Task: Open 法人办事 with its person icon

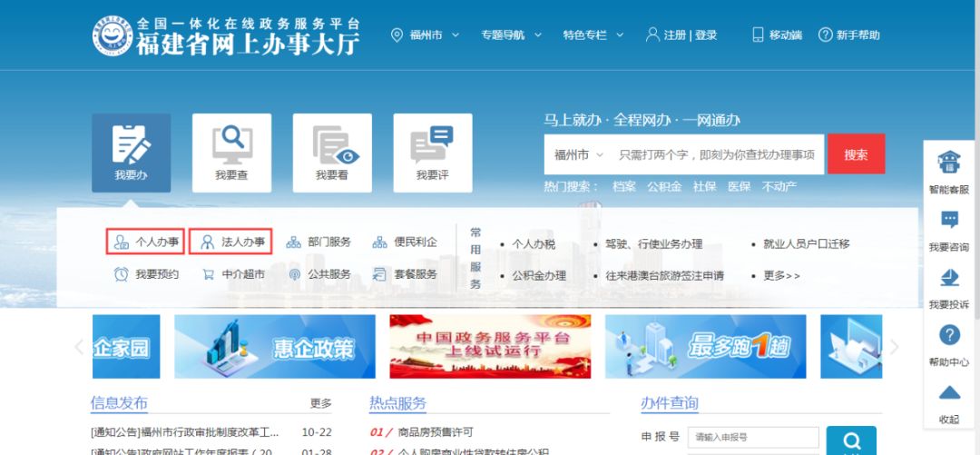Action: (x=231, y=242)
